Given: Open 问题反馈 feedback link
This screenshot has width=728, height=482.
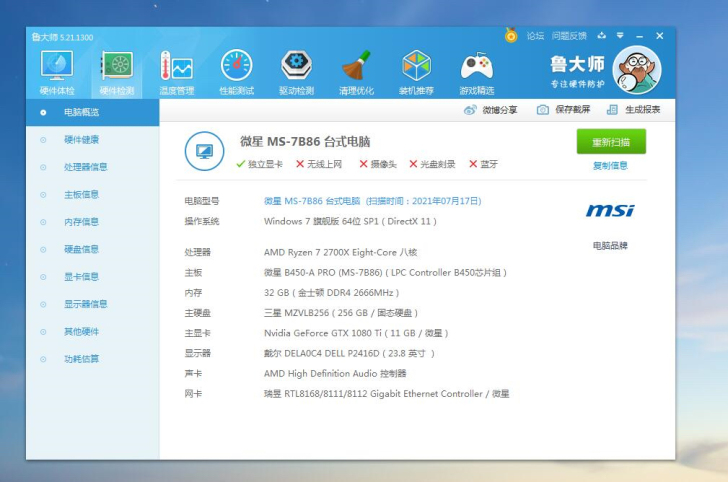Looking at the screenshot, I should [569, 36].
